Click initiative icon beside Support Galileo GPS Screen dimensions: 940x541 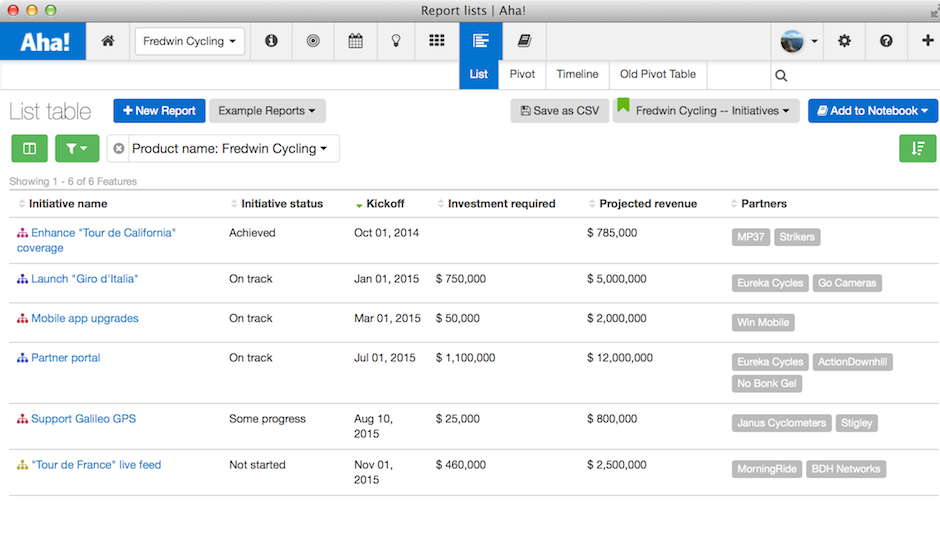[22, 419]
